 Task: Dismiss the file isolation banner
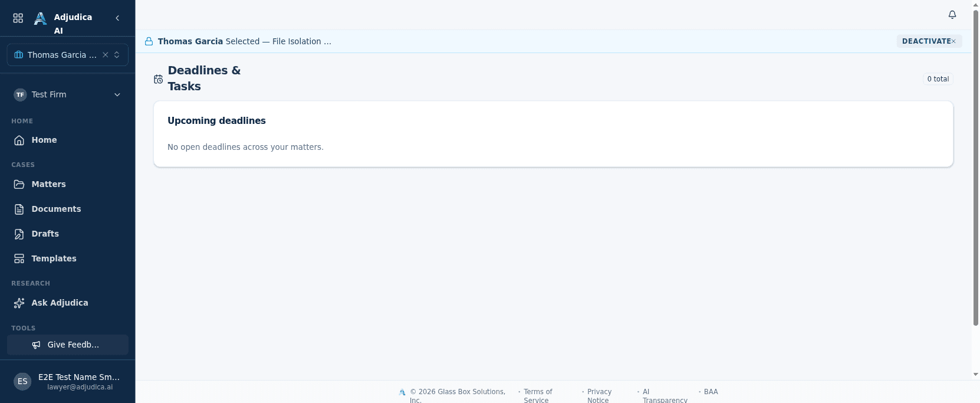953,41
